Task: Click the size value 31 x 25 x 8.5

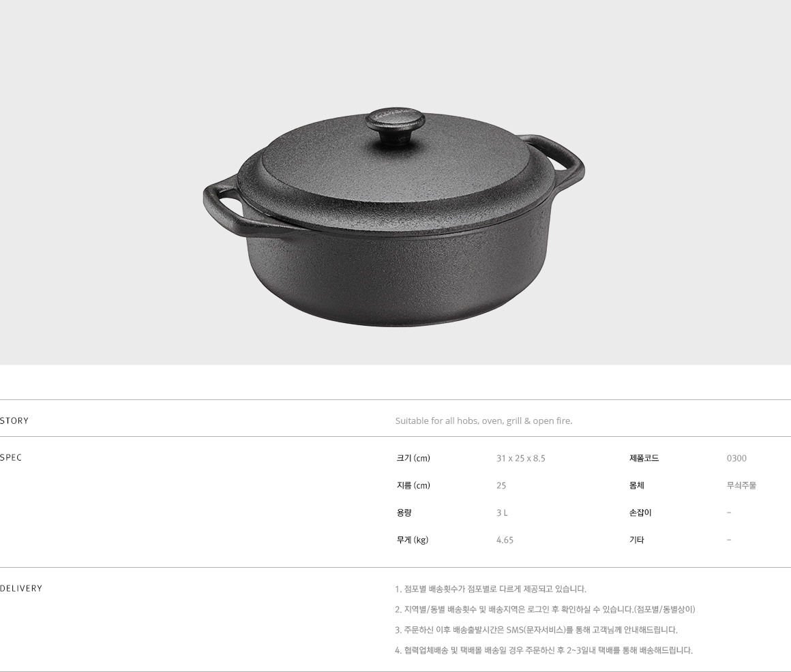Action: click(x=520, y=458)
